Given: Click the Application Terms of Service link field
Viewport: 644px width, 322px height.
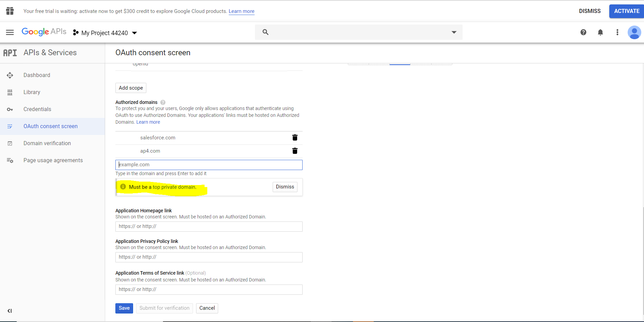Looking at the screenshot, I should (x=209, y=290).
